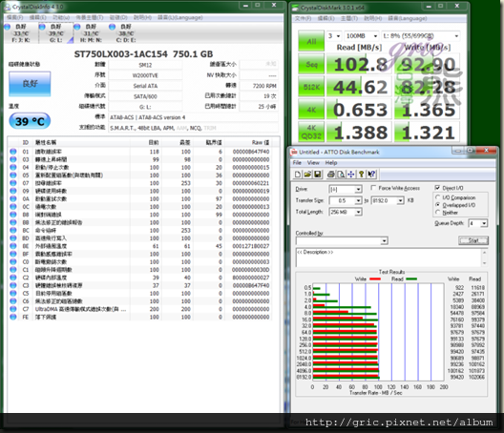Screen dimensions: 504x433
Task: Click the What's This pointer help icon in ATTO
Action: point(371,175)
